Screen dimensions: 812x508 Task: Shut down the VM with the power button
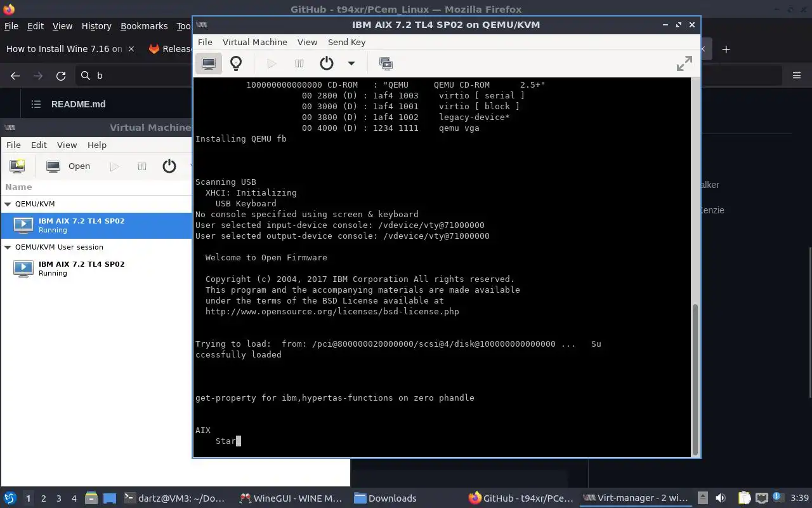[x=327, y=63]
